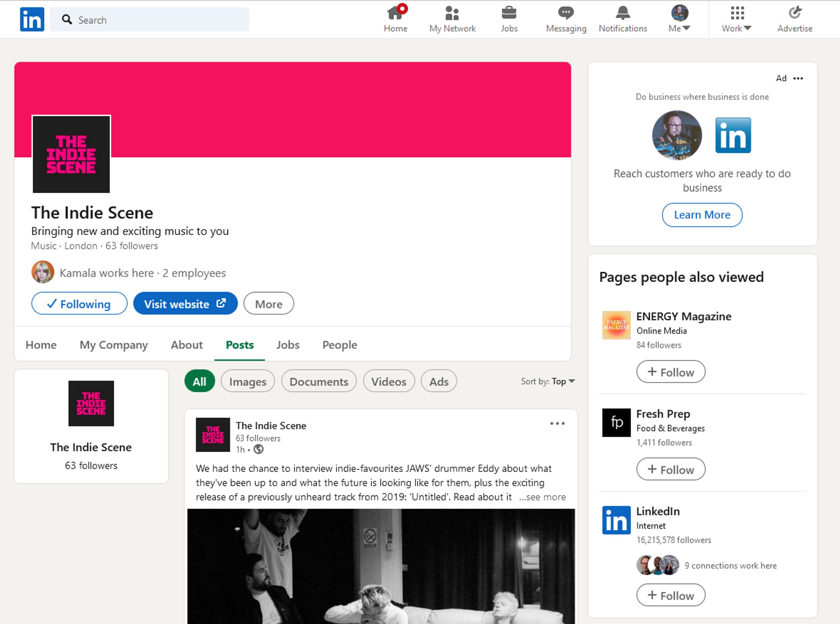The width and height of the screenshot is (840, 624).
Task: Click The Indie Scene page logo in banner
Action: tap(71, 154)
